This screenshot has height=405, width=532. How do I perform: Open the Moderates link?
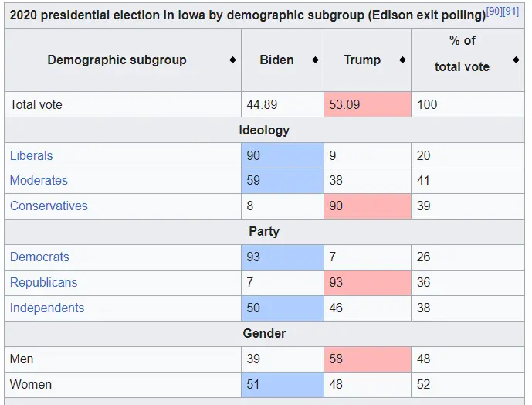[x=39, y=181]
